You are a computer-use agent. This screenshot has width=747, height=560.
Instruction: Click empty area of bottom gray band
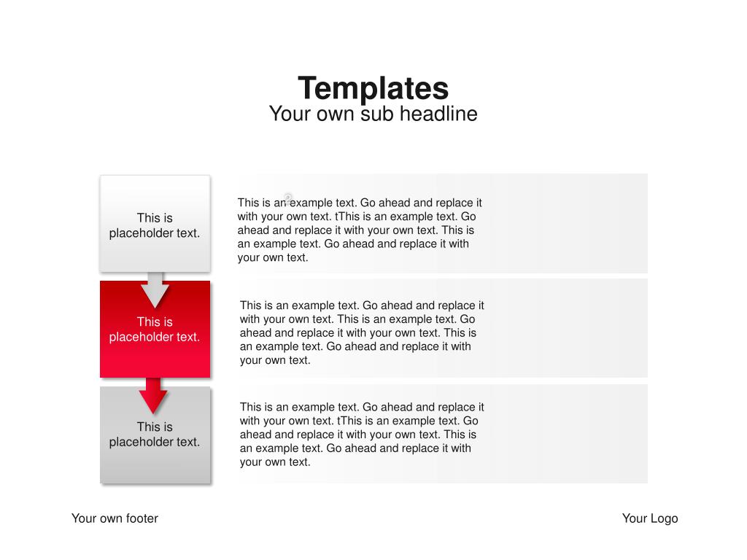pos(567,435)
